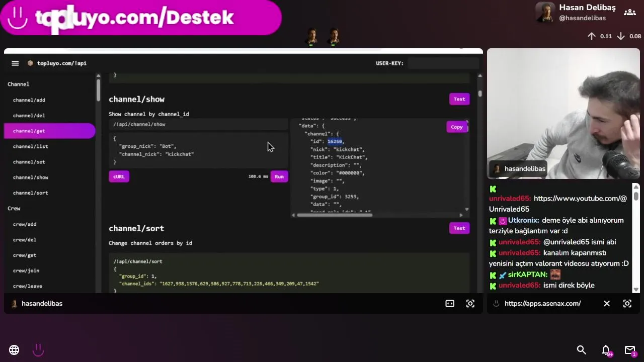Open notifications bell icon

pos(606,350)
